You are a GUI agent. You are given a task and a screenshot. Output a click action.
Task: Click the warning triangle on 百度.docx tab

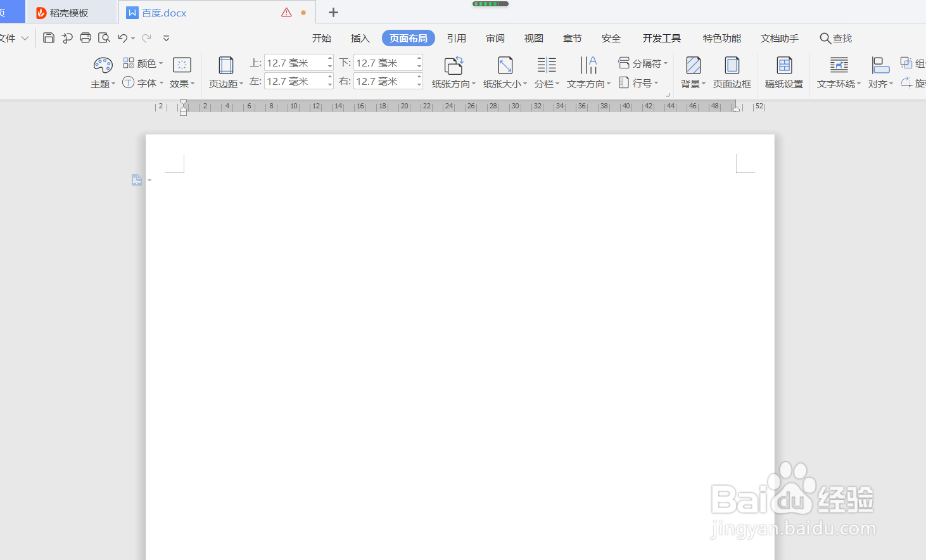pyautogui.click(x=286, y=12)
